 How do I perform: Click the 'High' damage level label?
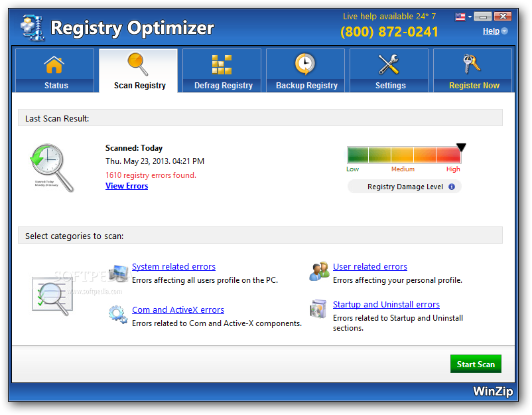[x=453, y=169]
